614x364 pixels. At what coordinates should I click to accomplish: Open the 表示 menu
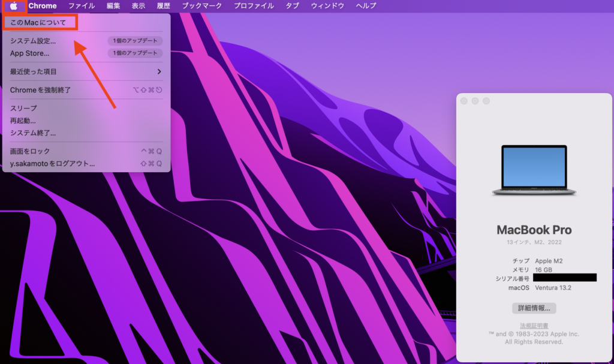pos(139,6)
